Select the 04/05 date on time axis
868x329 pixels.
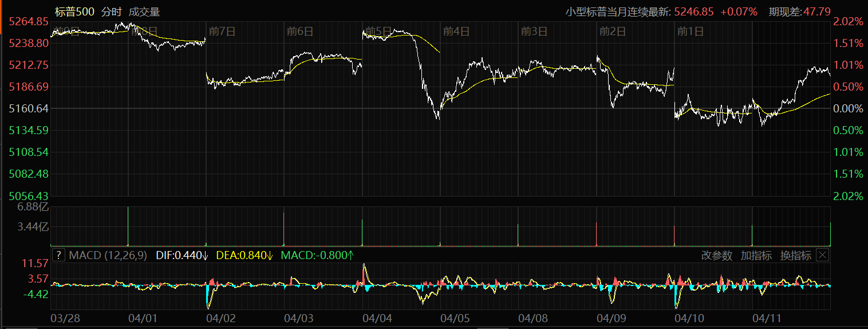[455, 317]
